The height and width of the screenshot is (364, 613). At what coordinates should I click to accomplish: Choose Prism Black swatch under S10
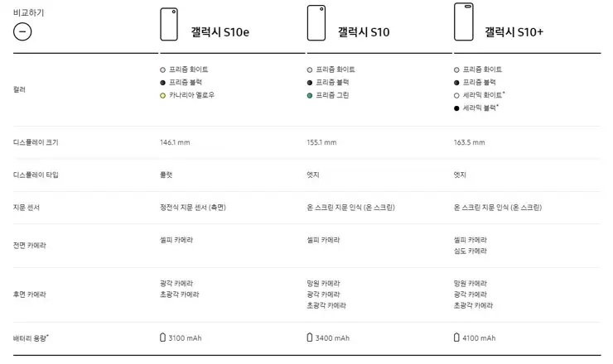[310, 83]
